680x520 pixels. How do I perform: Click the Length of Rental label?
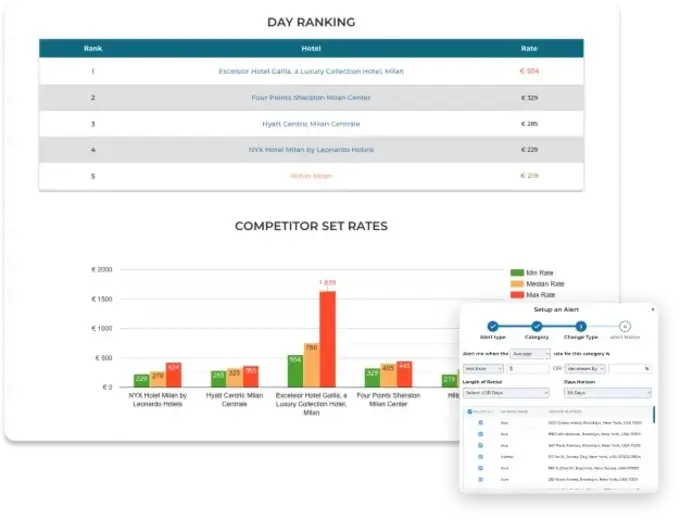tap(482, 382)
